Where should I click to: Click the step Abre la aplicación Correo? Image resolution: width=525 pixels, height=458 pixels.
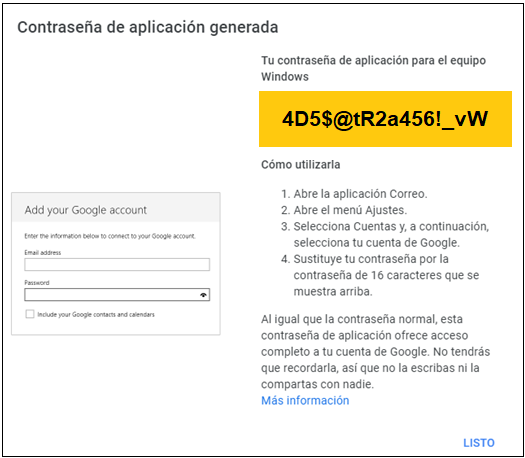click(360, 194)
